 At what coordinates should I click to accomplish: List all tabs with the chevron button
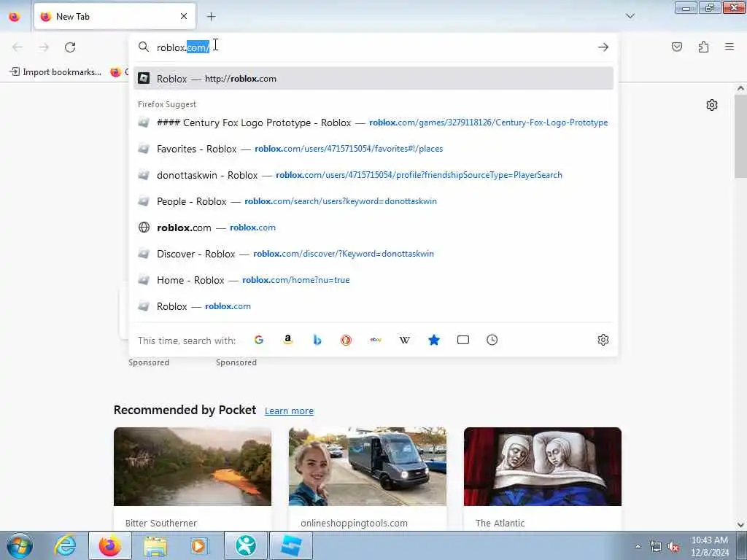[630, 16]
